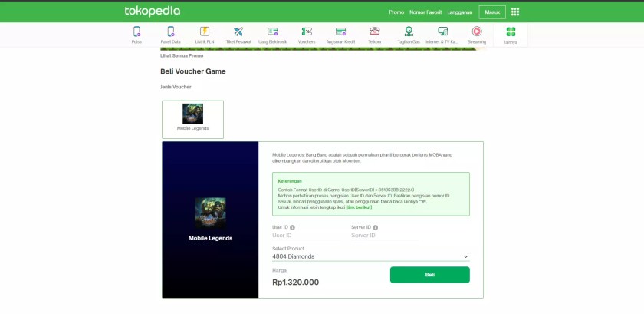Select the Telkom telephone icon
The width and height of the screenshot is (644, 314).
click(375, 31)
